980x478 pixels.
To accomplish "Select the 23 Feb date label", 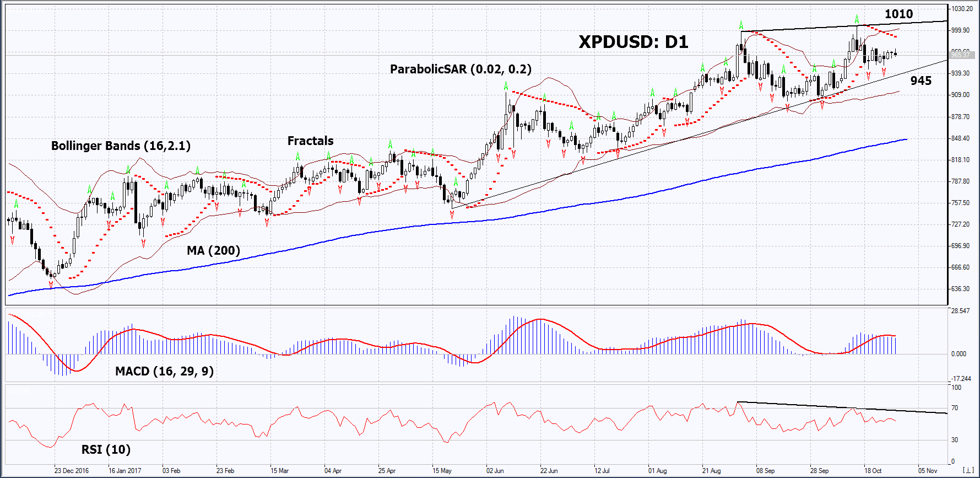I will click(x=225, y=471).
